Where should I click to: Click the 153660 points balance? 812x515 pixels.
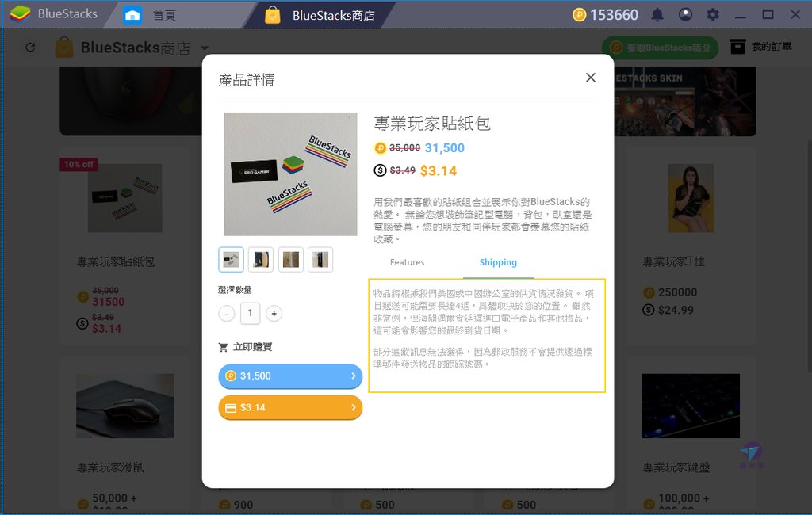615,14
